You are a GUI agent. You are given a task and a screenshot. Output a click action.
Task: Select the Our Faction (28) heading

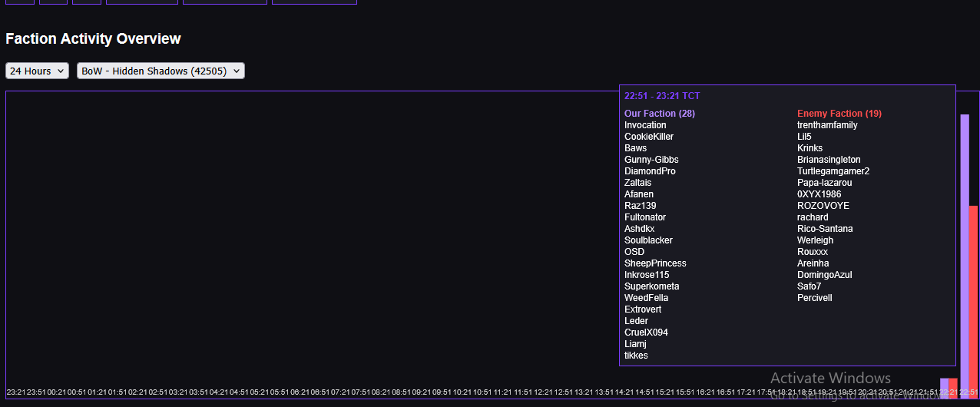(659, 114)
